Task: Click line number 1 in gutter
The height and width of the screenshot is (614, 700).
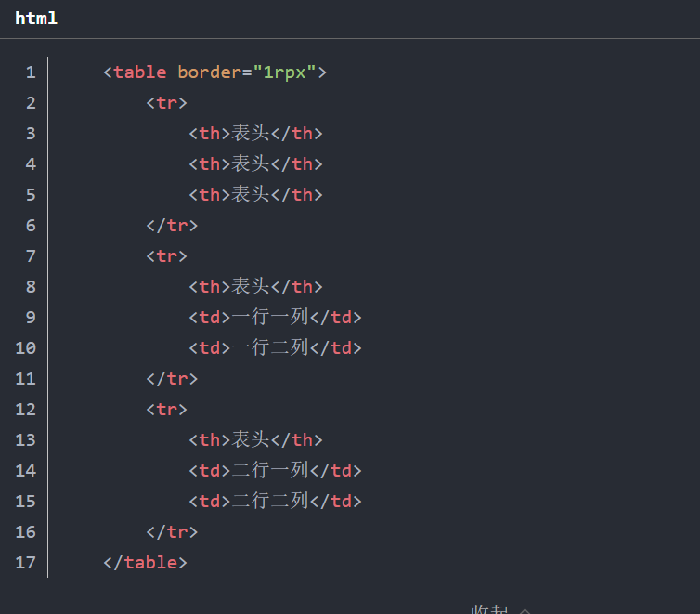Action: pyautogui.click(x=31, y=72)
